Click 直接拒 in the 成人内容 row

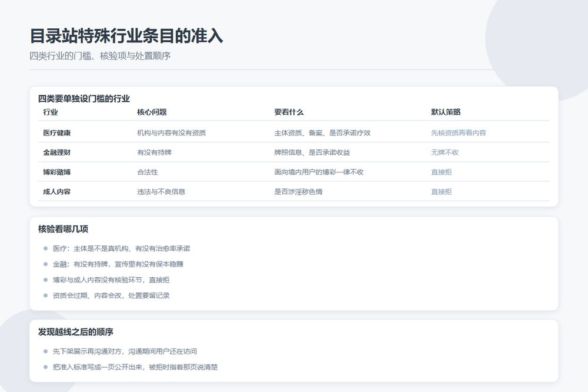pos(442,191)
